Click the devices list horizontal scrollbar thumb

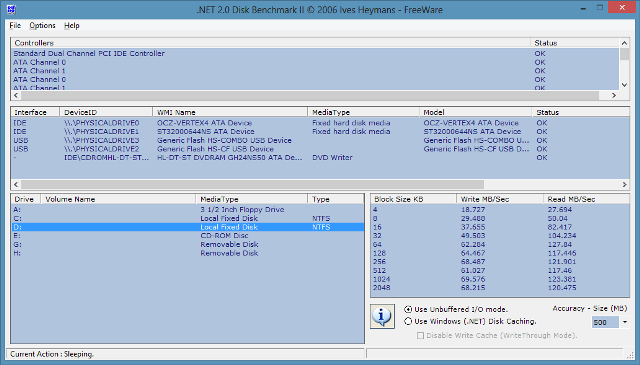[252, 185]
